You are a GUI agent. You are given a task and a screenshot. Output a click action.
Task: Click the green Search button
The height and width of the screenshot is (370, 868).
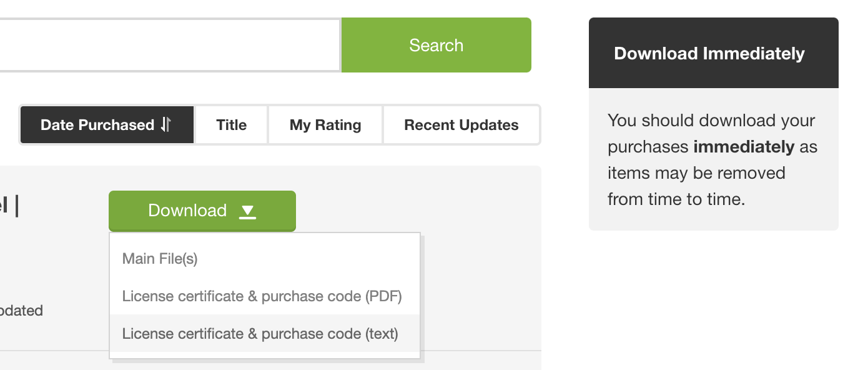pos(436,45)
